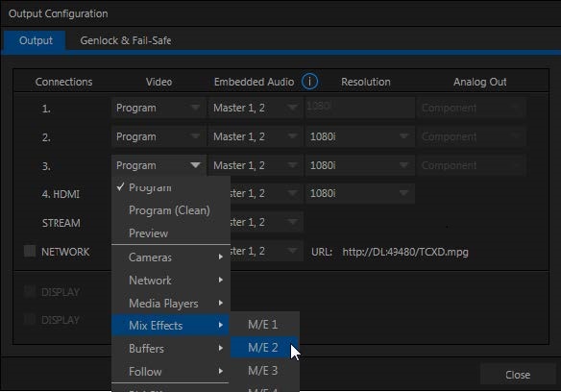Open Embedded Audio dropdown for connection 2

point(256,136)
